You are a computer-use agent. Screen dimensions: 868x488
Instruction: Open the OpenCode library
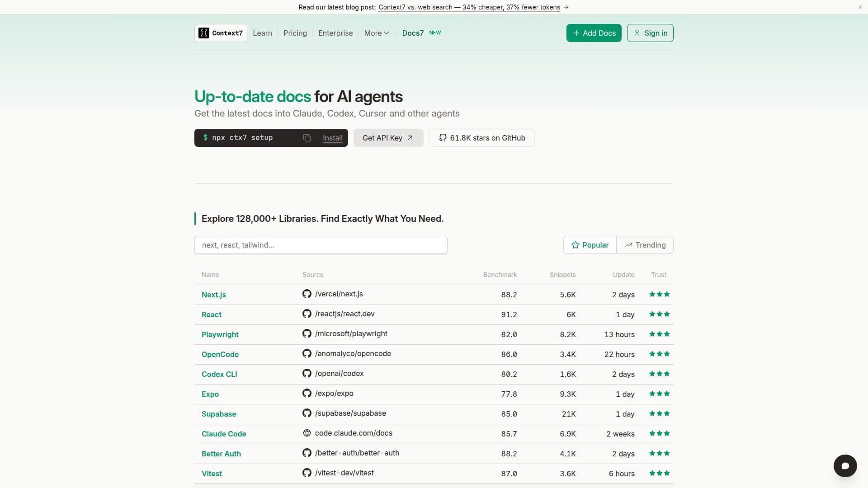click(220, 354)
